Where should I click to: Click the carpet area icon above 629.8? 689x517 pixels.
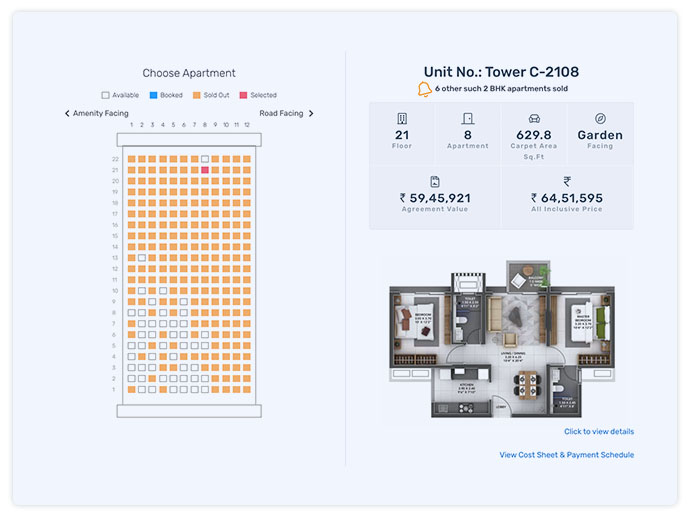(534, 118)
